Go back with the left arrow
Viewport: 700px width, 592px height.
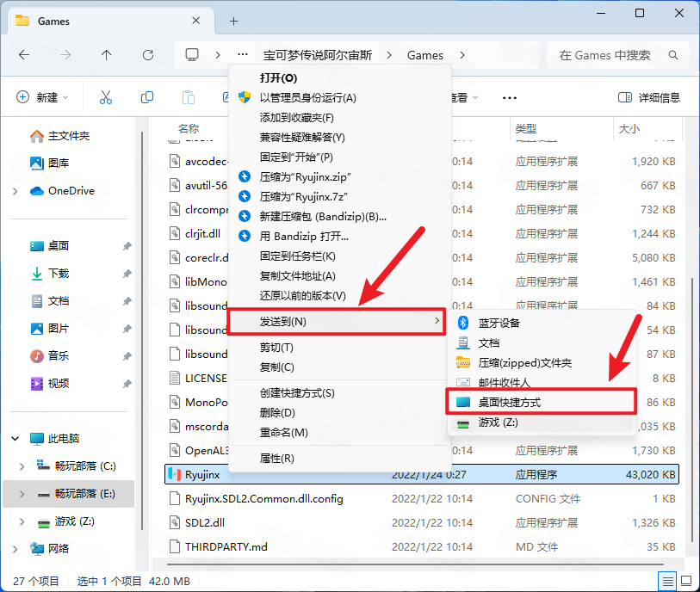pos(24,55)
